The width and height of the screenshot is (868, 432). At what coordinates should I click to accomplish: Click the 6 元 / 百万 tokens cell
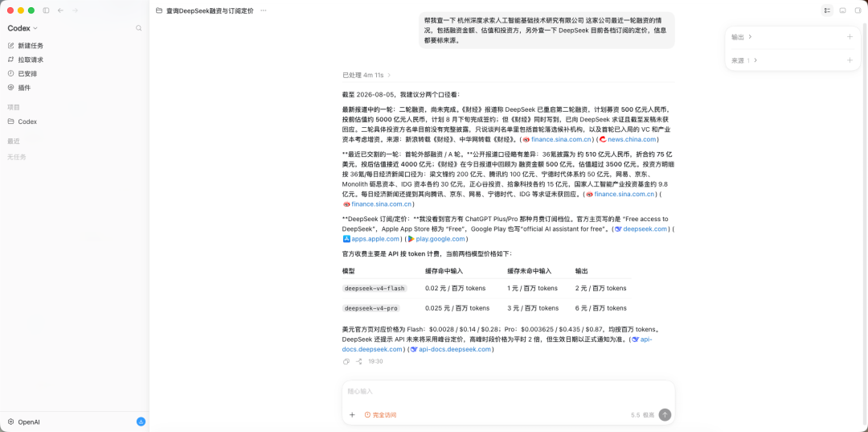[x=600, y=308]
